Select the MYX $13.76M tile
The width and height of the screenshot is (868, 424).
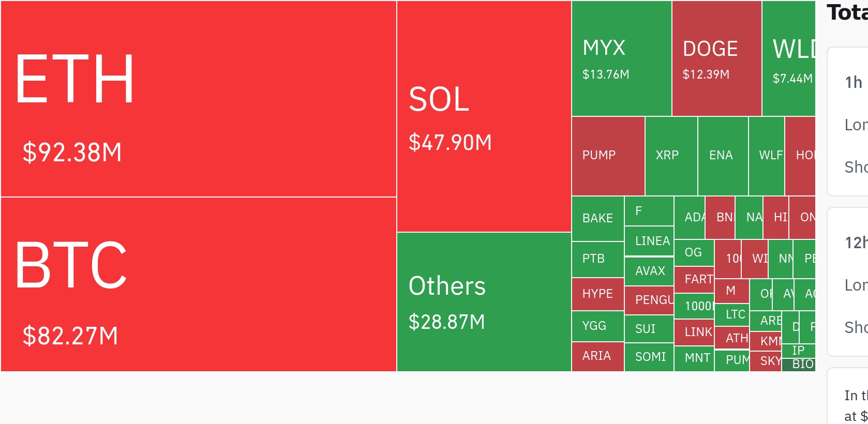click(x=621, y=58)
